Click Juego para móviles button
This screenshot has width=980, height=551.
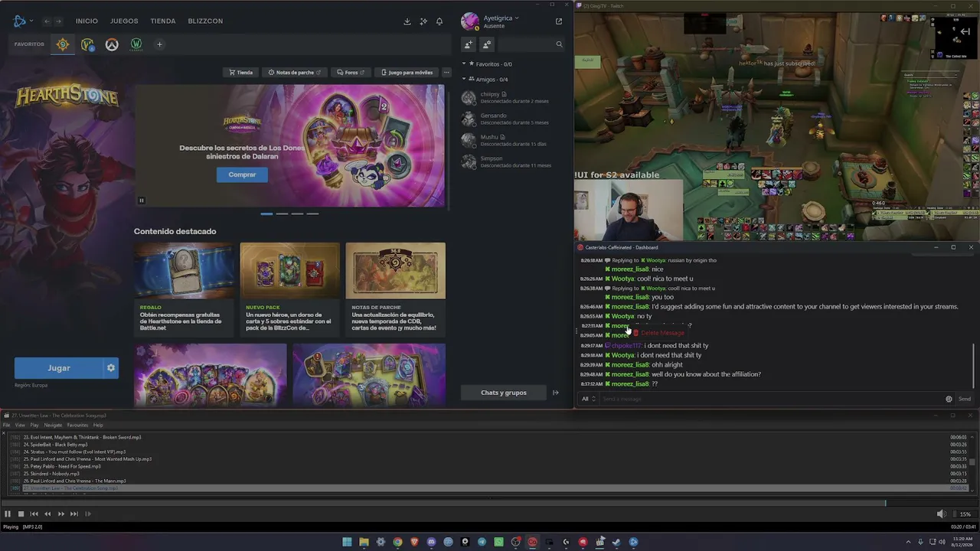click(407, 73)
